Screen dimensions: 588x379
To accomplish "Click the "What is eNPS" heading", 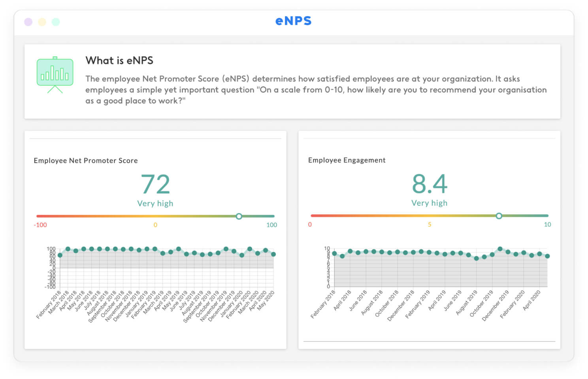I will [119, 60].
